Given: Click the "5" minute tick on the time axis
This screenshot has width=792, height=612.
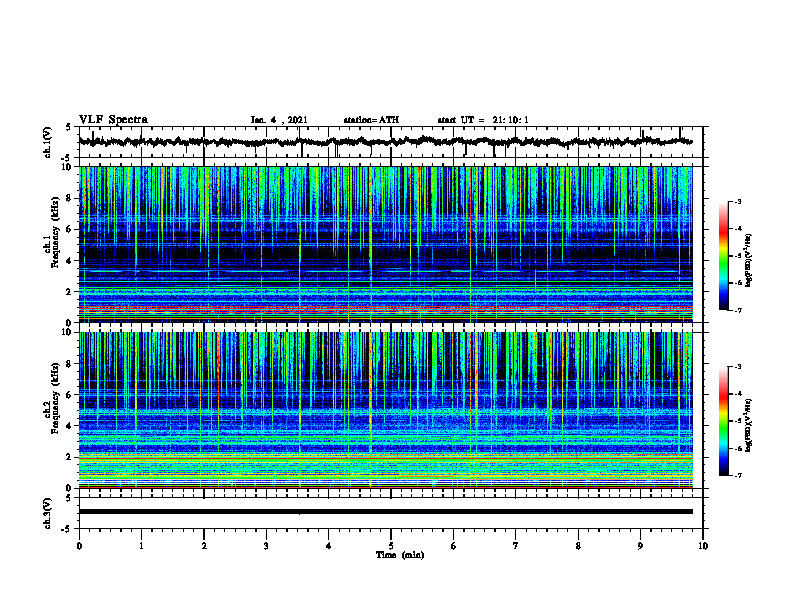Looking at the screenshot, I should [391, 546].
